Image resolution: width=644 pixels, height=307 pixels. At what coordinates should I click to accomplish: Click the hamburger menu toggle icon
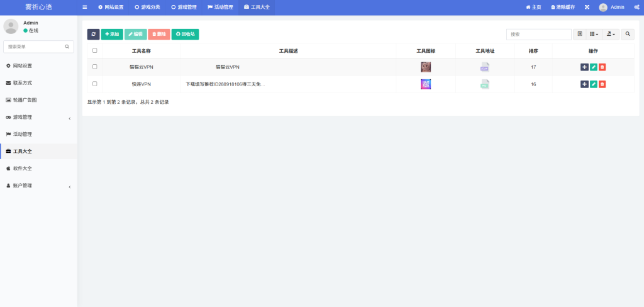click(x=85, y=7)
